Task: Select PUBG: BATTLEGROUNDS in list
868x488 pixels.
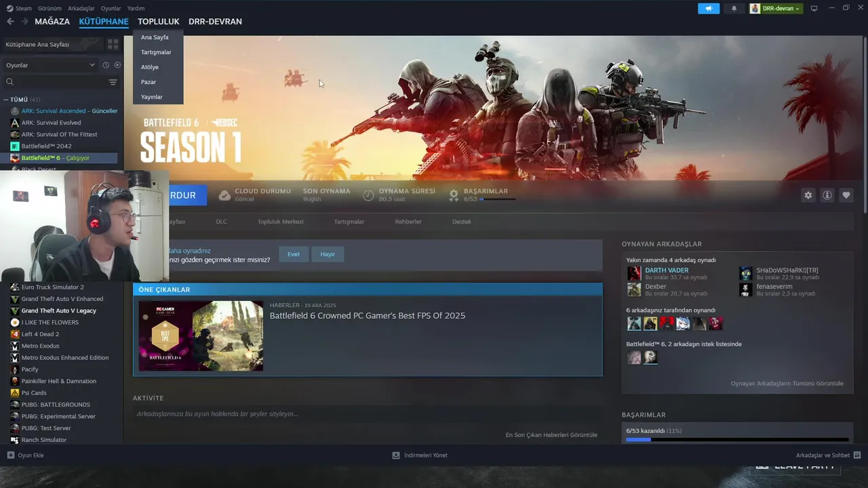Action: click(56, 405)
